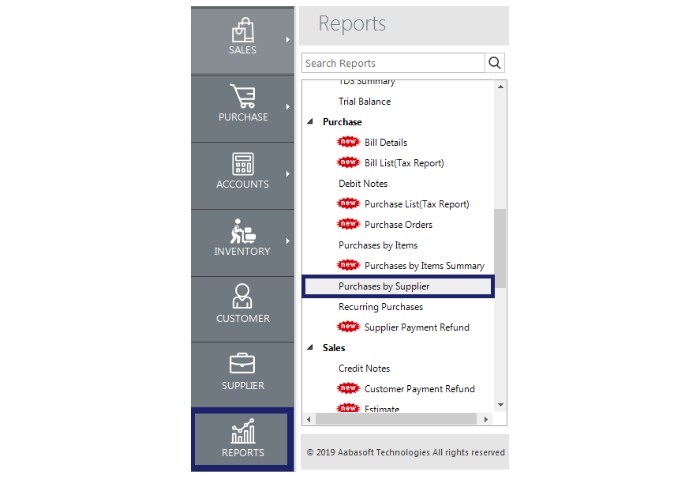Screen dimensions: 700x477
Task: Open Recurring Purchases report
Action: click(380, 307)
